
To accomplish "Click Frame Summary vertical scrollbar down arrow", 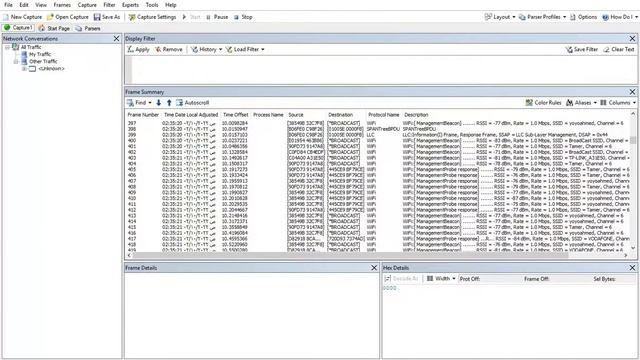I will click(633, 247).
